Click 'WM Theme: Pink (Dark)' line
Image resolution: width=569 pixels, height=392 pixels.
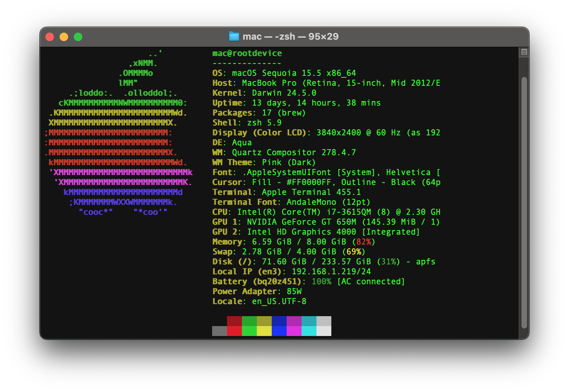(264, 162)
